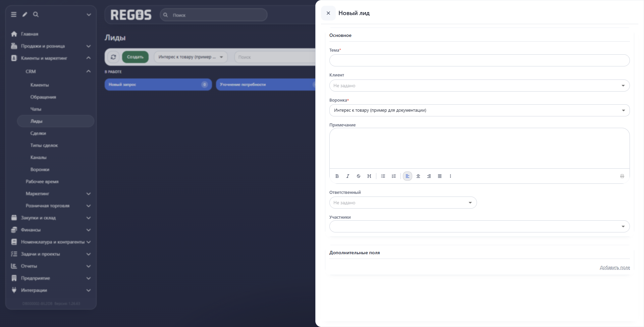This screenshot has height=327, width=644.
Task: Open the Воронка dropdown
Action: pos(479,110)
